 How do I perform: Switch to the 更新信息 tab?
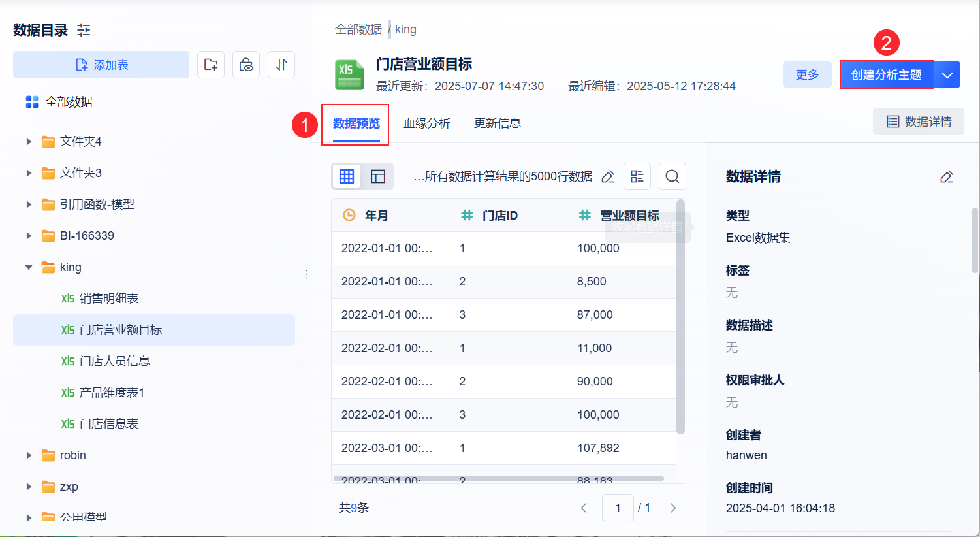tap(498, 123)
